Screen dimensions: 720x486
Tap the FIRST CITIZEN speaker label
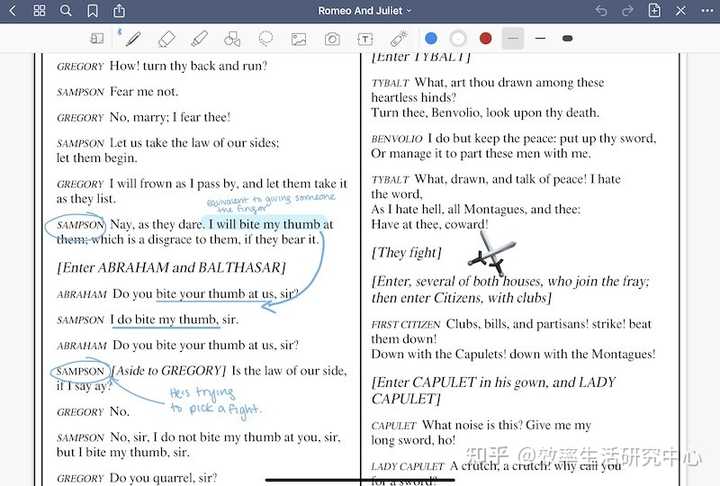[x=406, y=325]
